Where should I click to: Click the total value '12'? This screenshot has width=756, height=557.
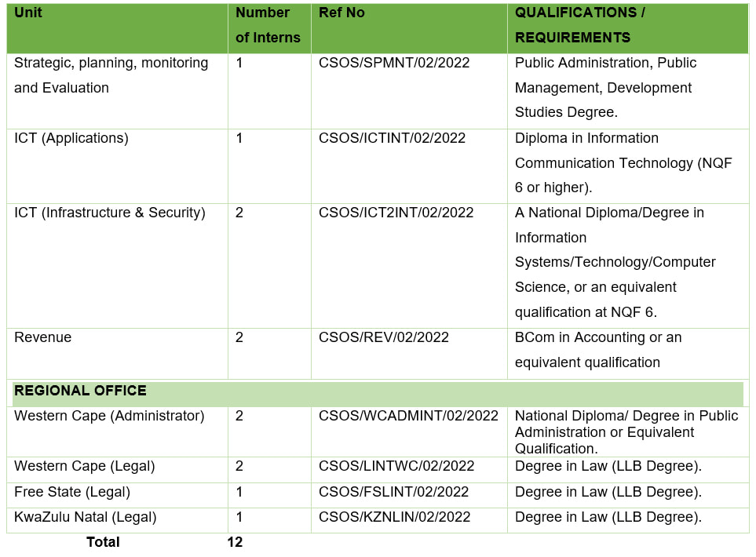coord(235,542)
